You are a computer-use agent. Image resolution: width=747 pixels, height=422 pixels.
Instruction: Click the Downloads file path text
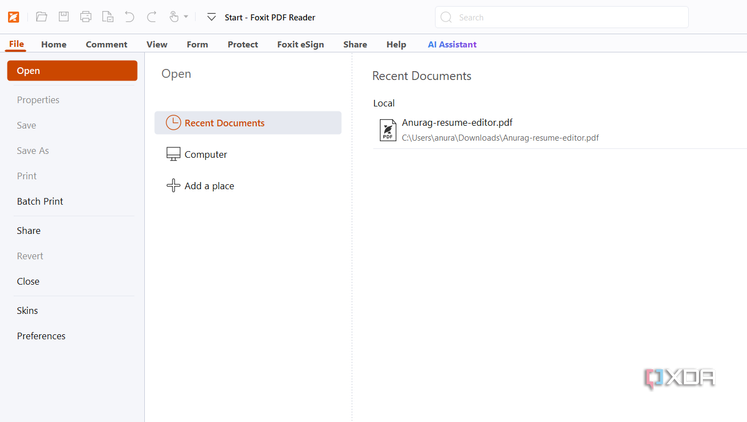500,138
